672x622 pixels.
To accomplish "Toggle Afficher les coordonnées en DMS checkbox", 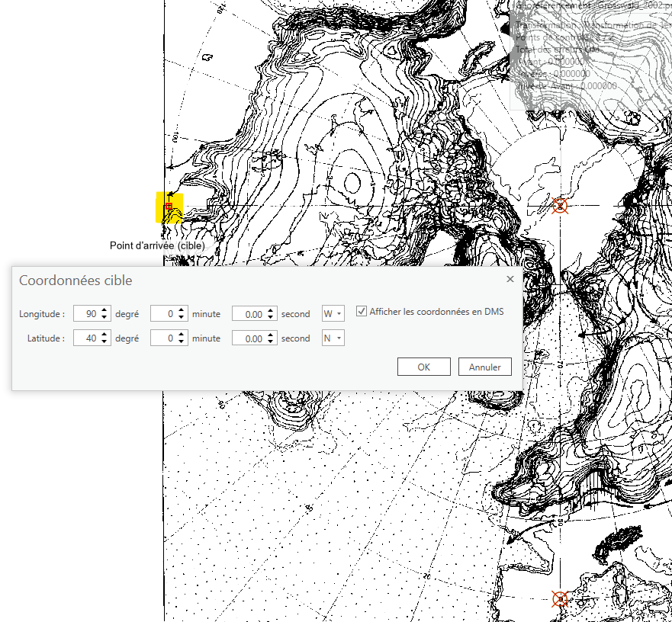I will tap(362, 312).
